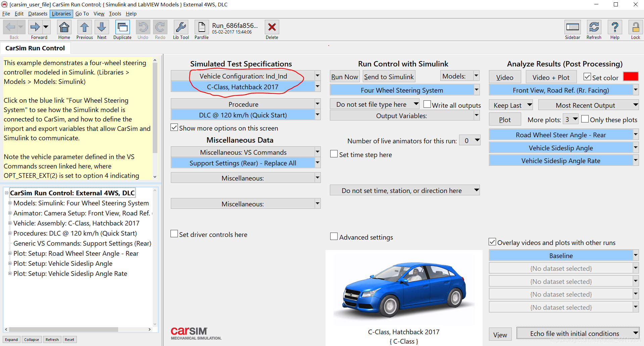644x346 pixels.
Task: Click the Expand tree button
Action: (11, 340)
